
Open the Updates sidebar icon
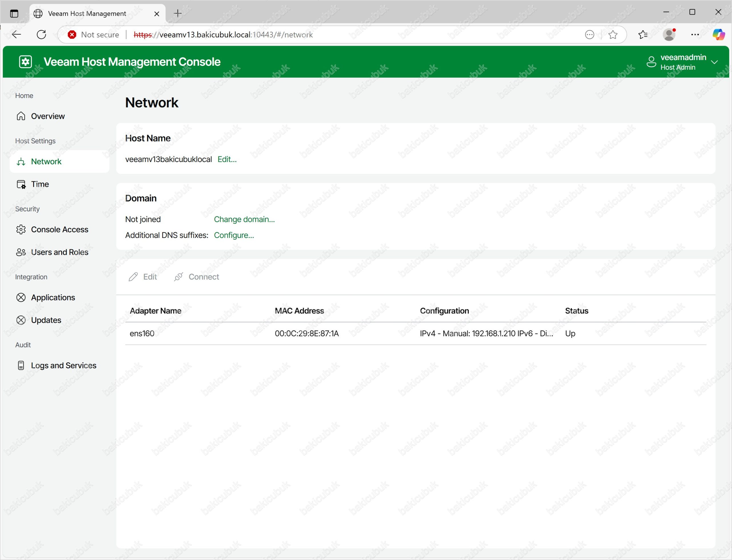[x=21, y=320]
